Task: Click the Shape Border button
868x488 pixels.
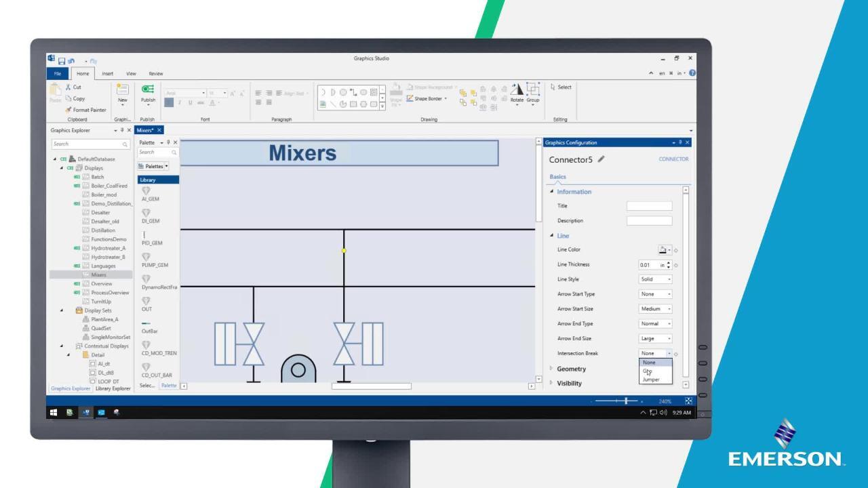Action: click(427, 99)
